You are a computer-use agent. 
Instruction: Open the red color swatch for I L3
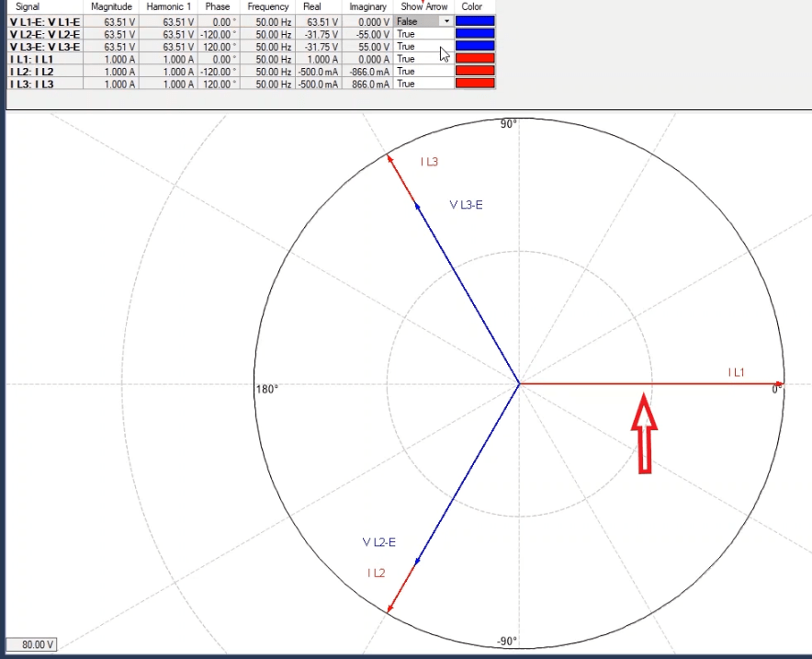[x=475, y=84]
